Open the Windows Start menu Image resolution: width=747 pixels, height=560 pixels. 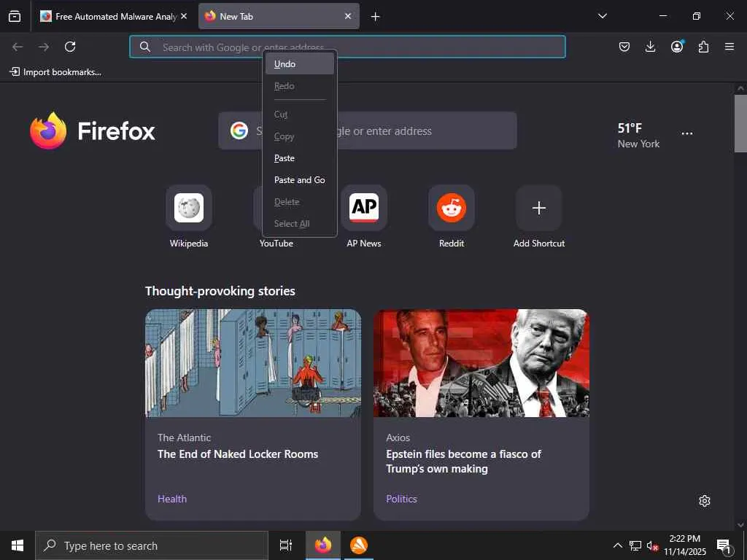[x=18, y=545]
